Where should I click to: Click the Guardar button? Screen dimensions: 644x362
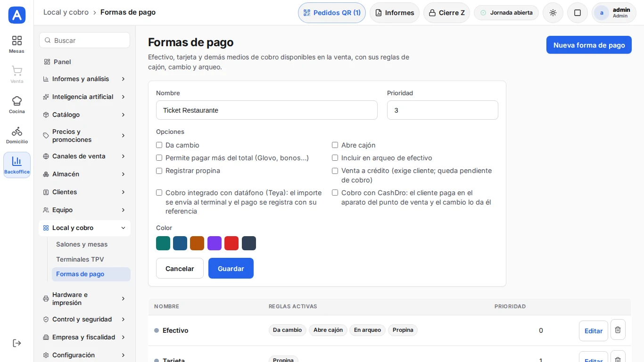(231, 268)
